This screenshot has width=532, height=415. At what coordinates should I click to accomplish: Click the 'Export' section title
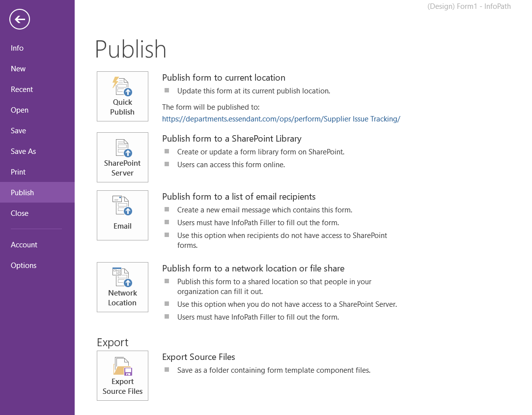[x=112, y=342]
